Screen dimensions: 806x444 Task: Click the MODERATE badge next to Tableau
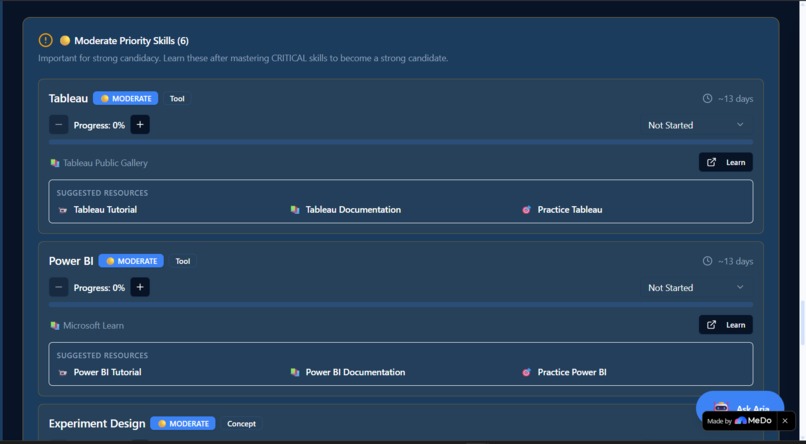(x=125, y=98)
